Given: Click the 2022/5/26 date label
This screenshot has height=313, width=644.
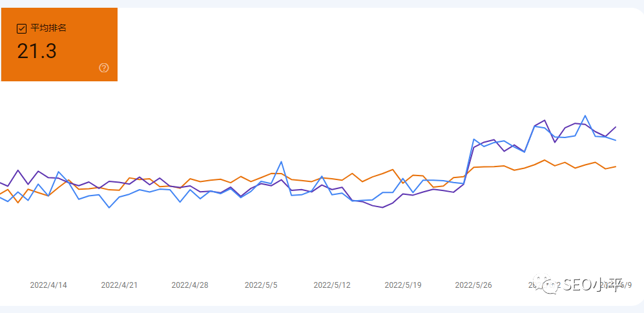Looking at the screenshot, I should (473, 285).
